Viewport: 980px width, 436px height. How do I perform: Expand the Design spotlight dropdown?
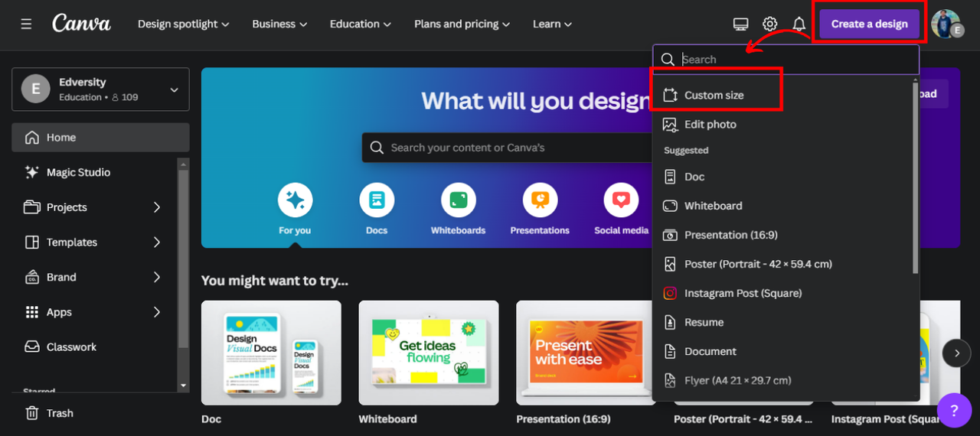click(184, 24)
